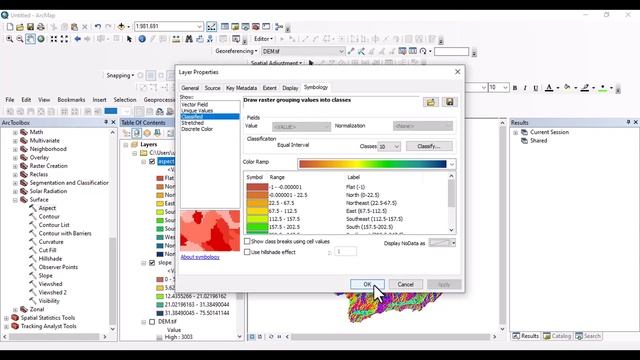This screenshot has height=360, width=640.
Task: Click South (157.5-202.5) symbol swatch
Action: (x=257, y=227)
